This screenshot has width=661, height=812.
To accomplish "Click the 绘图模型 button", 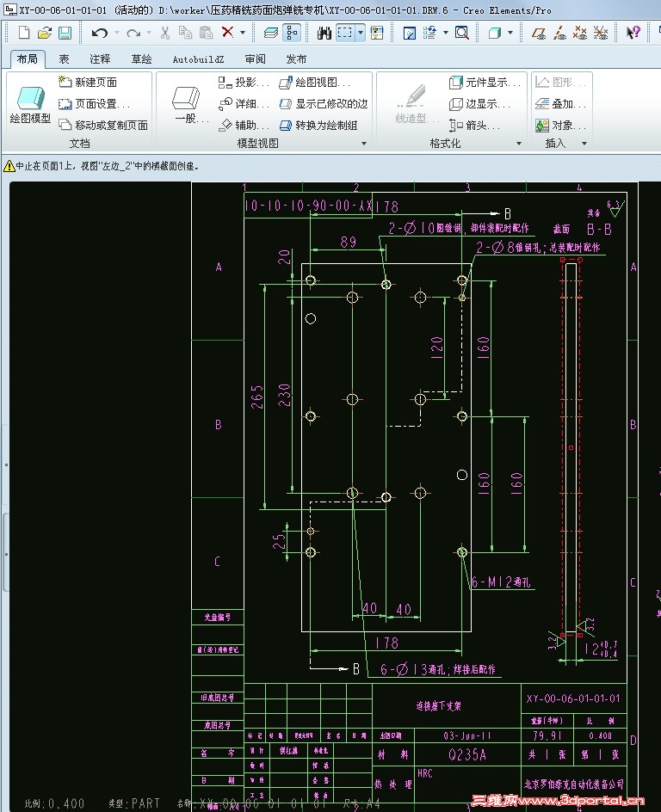I will [31, 105].
